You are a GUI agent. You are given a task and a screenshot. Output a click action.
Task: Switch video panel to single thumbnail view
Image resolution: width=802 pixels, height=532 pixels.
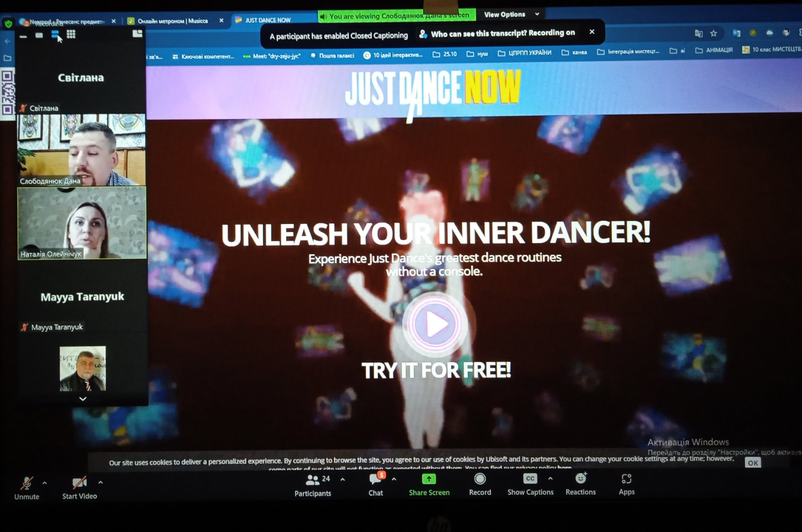(39, 35)
